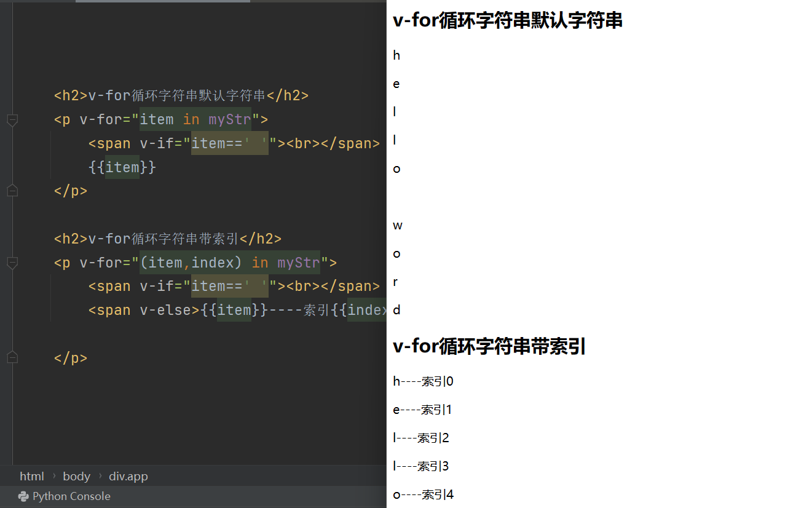Select the body breadcrumb

[76, 477]
